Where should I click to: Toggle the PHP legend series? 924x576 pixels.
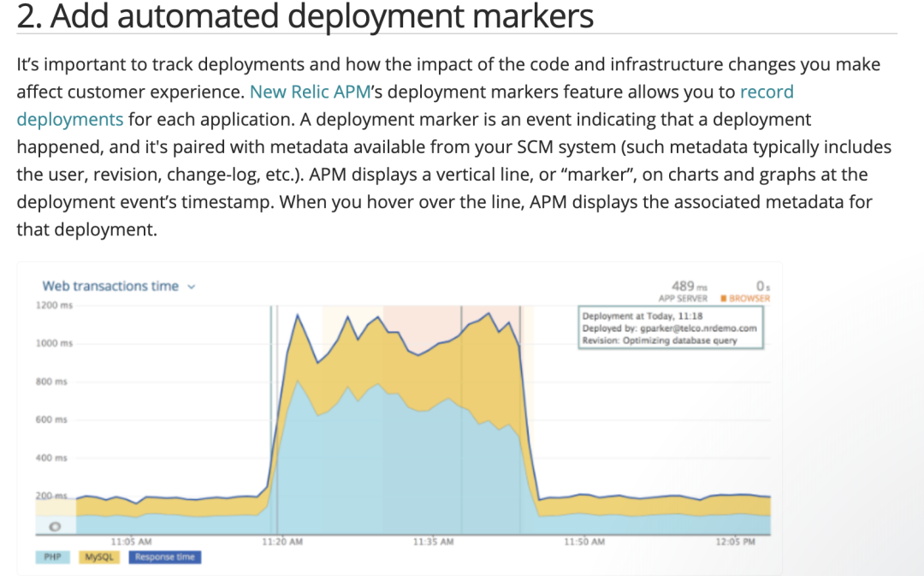[53, 557]
